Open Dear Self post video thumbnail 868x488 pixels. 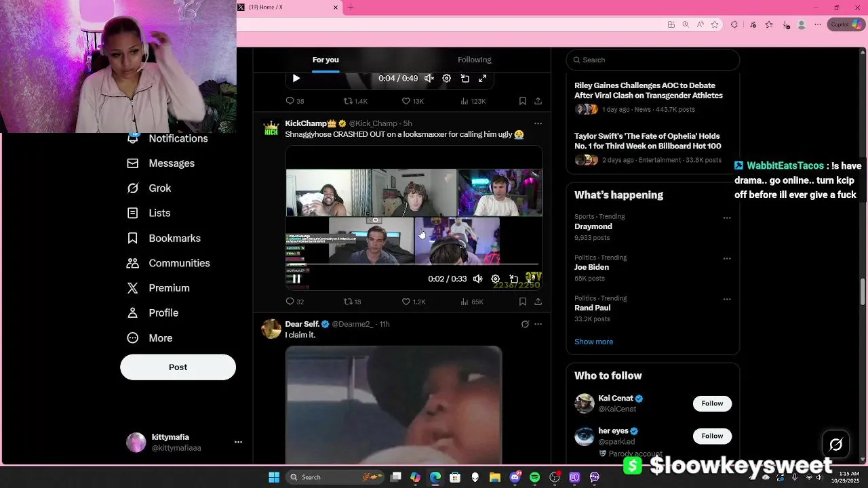393,405
